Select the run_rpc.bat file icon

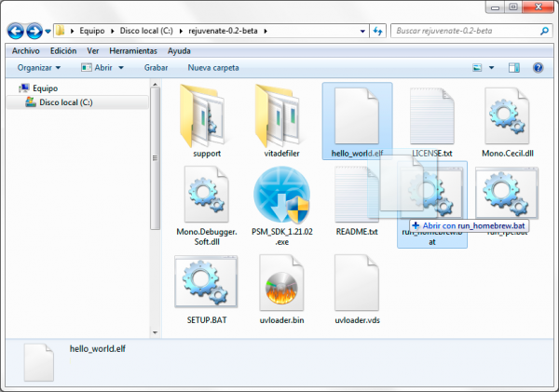[507, 193]
